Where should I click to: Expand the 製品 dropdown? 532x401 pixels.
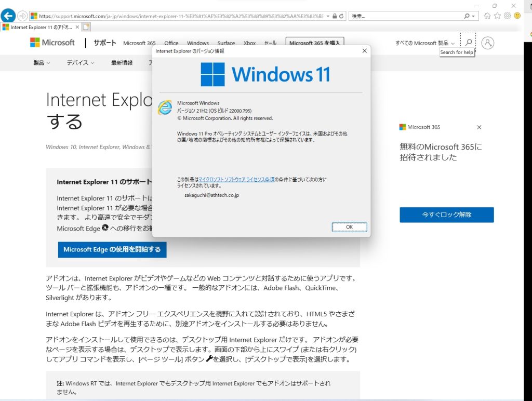coord(41,62)
